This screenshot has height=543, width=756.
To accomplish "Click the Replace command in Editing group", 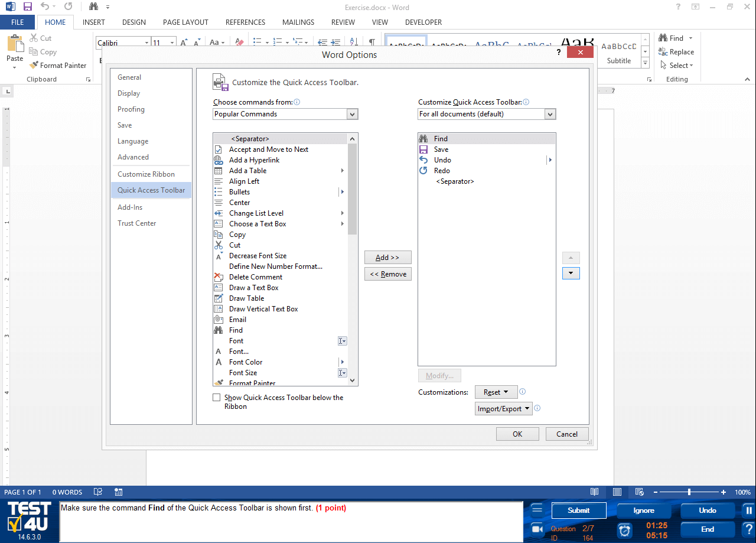I will pos(677,52).
